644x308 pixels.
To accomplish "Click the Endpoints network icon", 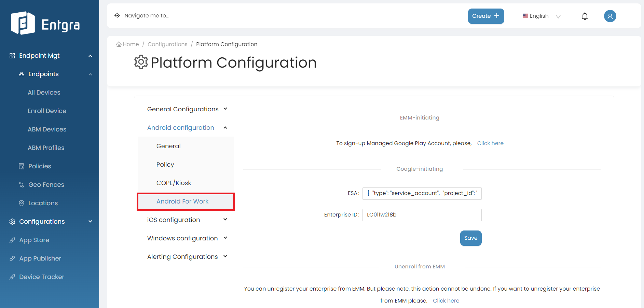I will click(22, 74).
